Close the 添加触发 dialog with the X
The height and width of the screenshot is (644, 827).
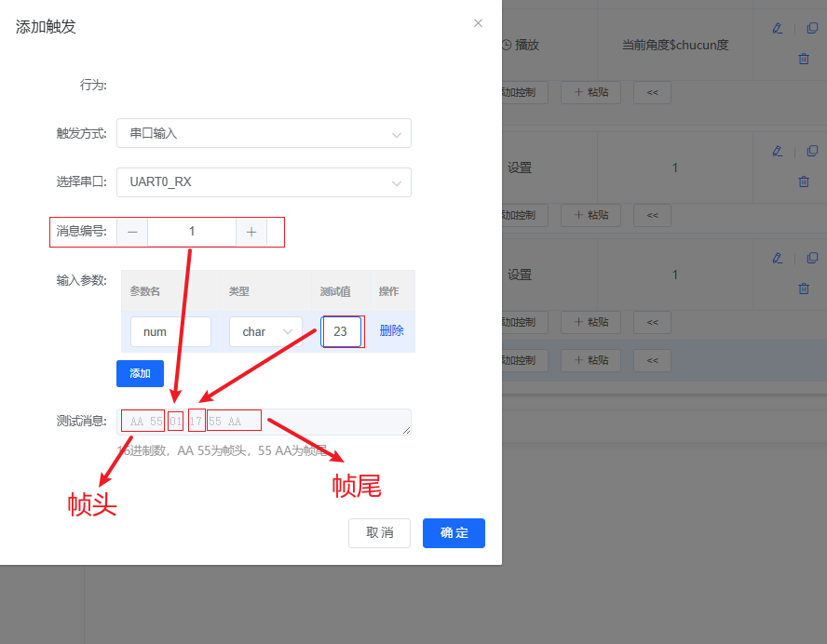pos(478,23)
